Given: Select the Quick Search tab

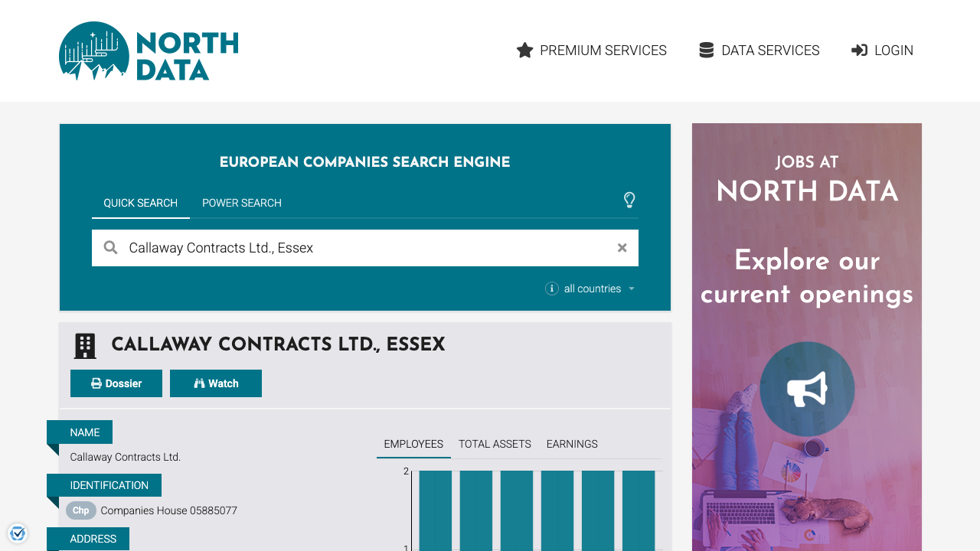Looking at the screenshot, I should tap(141, 203).
